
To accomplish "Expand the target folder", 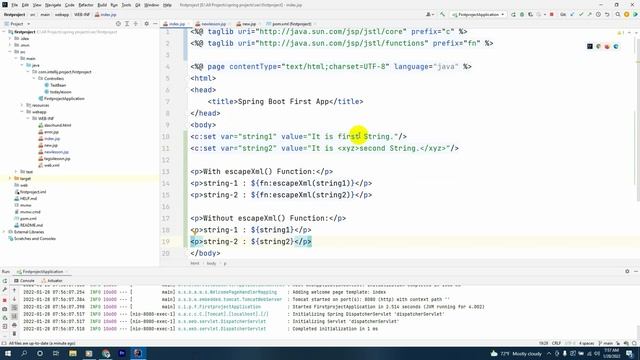I will [10, 178].
